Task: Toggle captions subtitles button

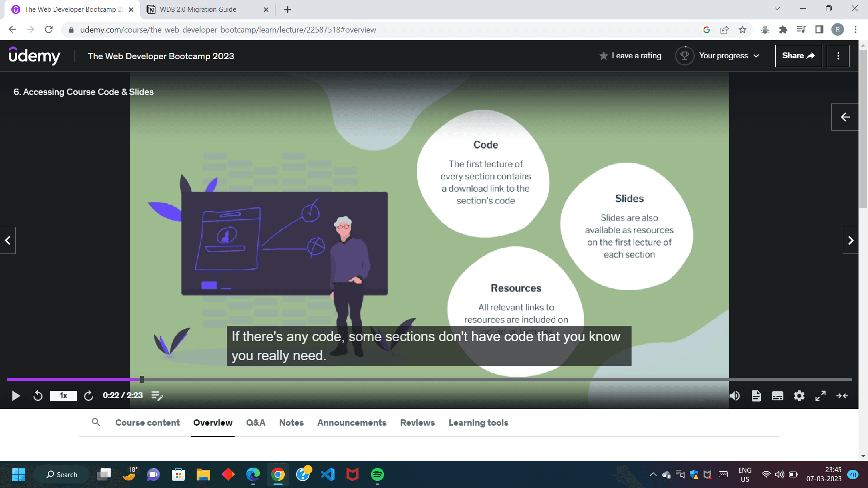Action: [x=778, y=396]
